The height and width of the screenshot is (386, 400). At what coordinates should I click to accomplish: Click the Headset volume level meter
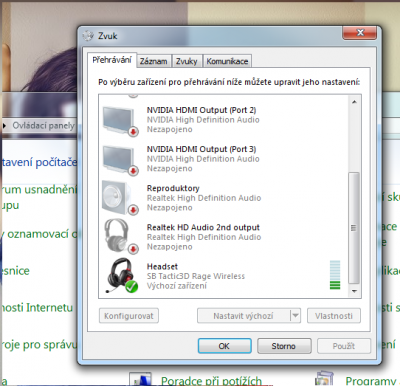pyautogui.click(x=335, y=275)
